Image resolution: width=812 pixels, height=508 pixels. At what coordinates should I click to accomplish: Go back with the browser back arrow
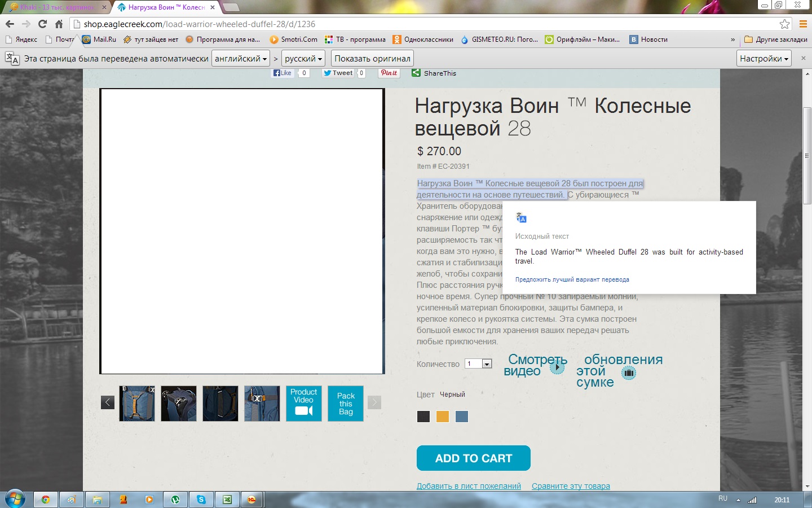(x=10, y=24)
